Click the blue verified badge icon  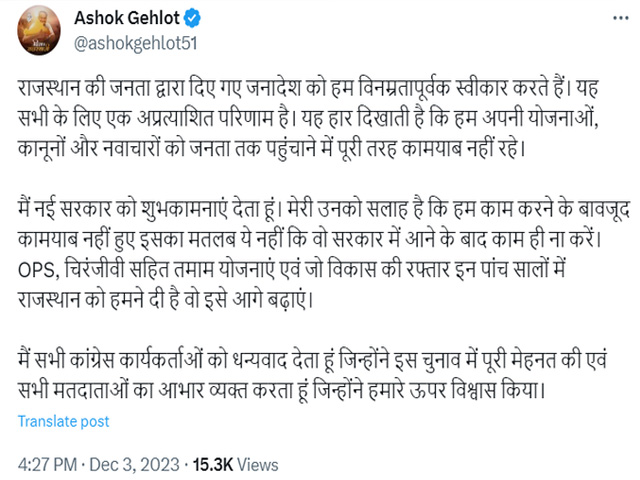coord(192,18)
